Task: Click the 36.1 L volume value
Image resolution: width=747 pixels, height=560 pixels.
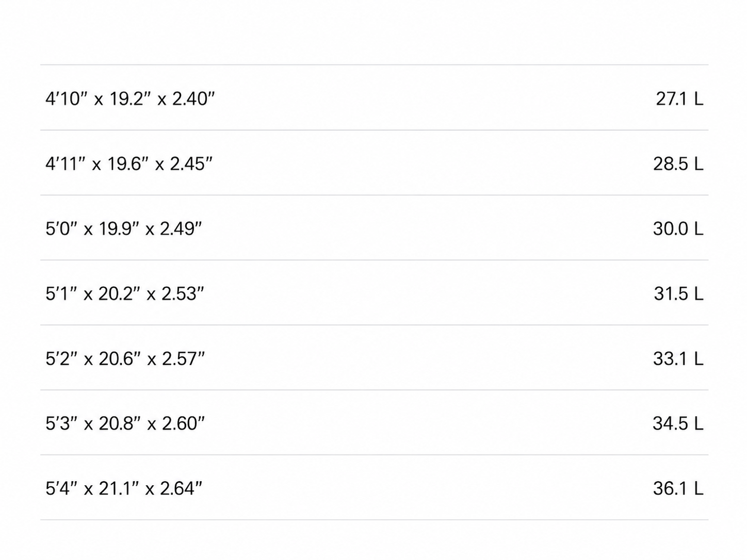Action: (x=678, y=488)
